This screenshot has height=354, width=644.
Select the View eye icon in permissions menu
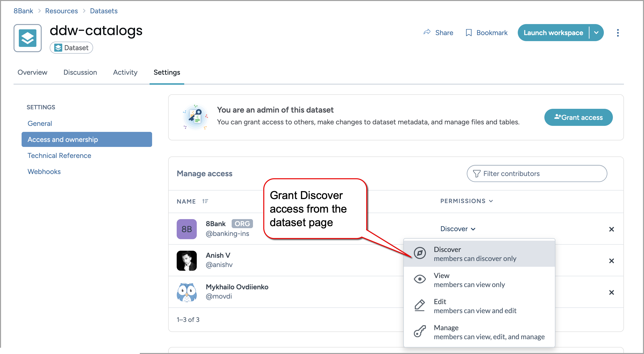[419, 279]
